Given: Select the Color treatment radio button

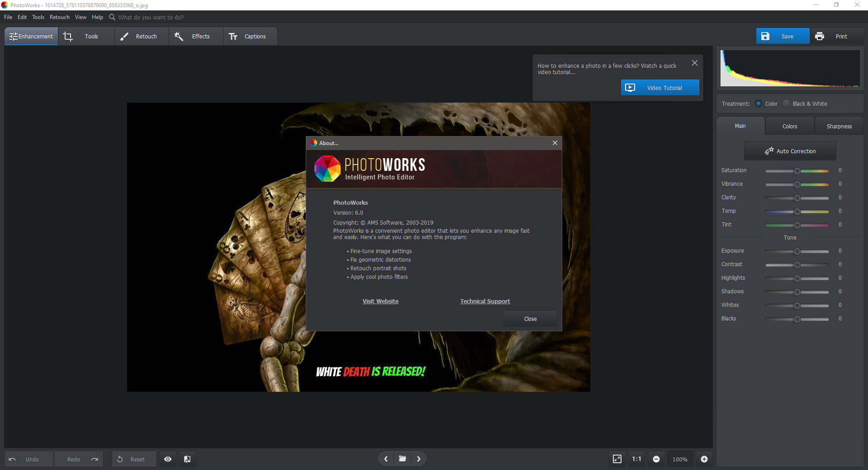Looking at the screenshot, I should [759, 103].
